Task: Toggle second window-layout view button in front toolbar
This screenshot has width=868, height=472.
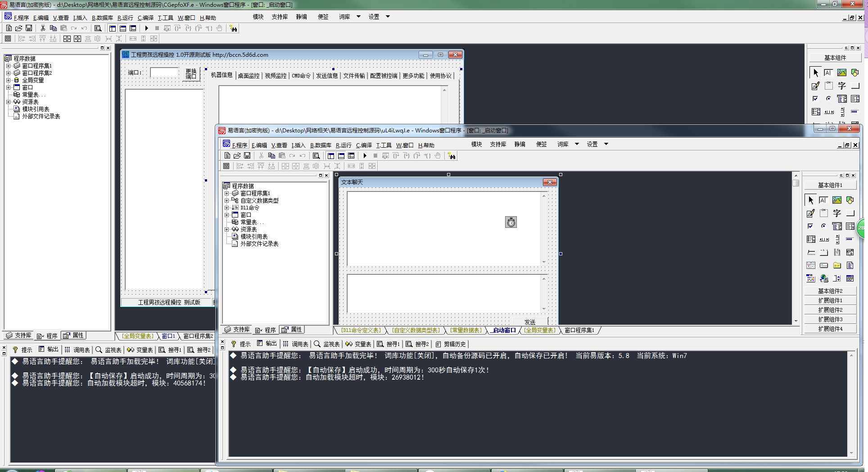Action: click(341, 156)
